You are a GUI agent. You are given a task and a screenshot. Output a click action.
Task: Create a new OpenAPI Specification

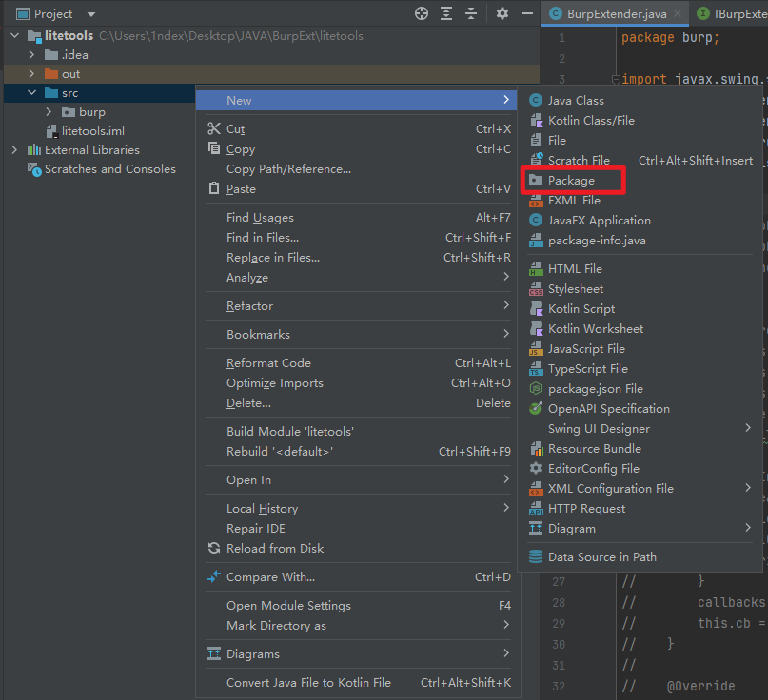coord(640,409)
